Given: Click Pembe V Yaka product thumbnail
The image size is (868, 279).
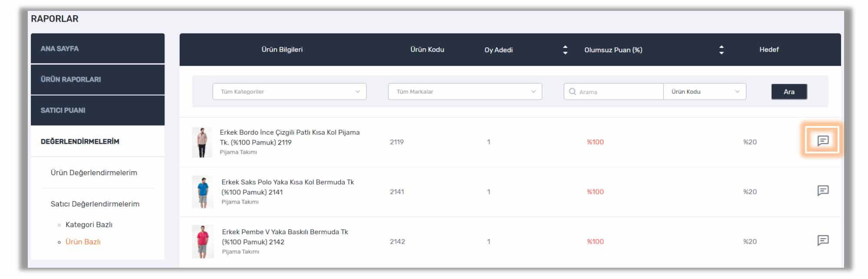Looking at the screenshot, I should click(x=203, y=242).
